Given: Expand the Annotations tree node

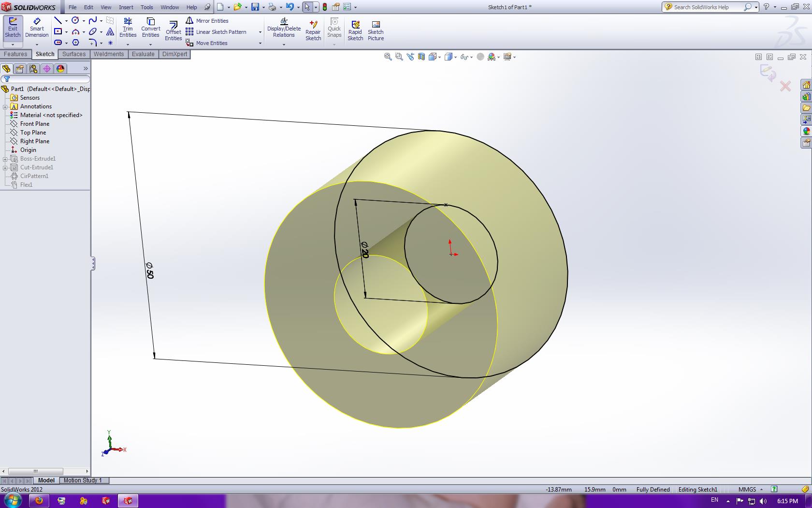Looking at the screenshot, I should pos(5,106).
